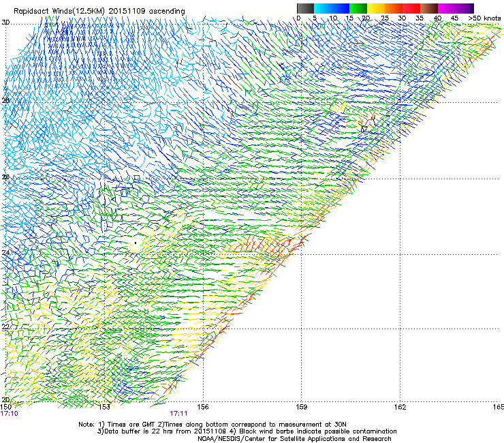Pick the red 30-35 knots legend swatch
This screenshot has width=504, height=443.
(411, 8)
